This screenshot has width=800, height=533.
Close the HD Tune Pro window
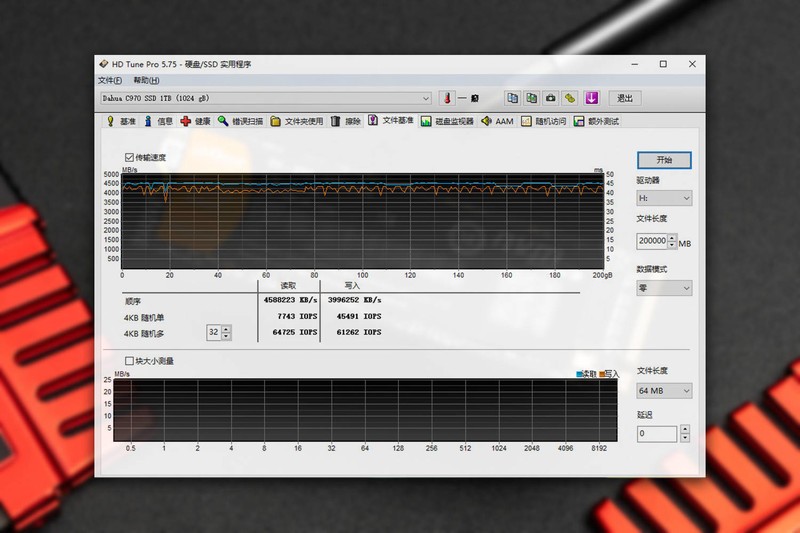[692, 64]
